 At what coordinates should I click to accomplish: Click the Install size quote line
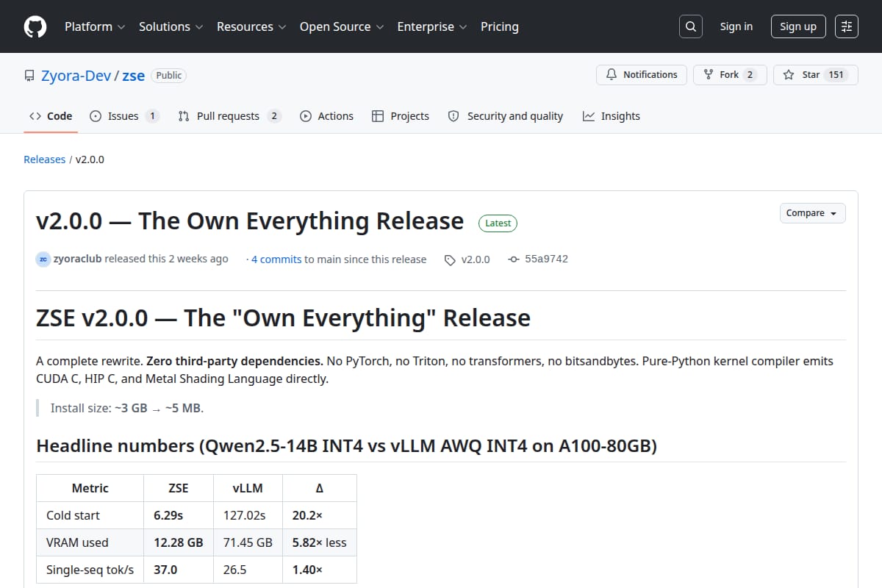click(x=126, y=408)
